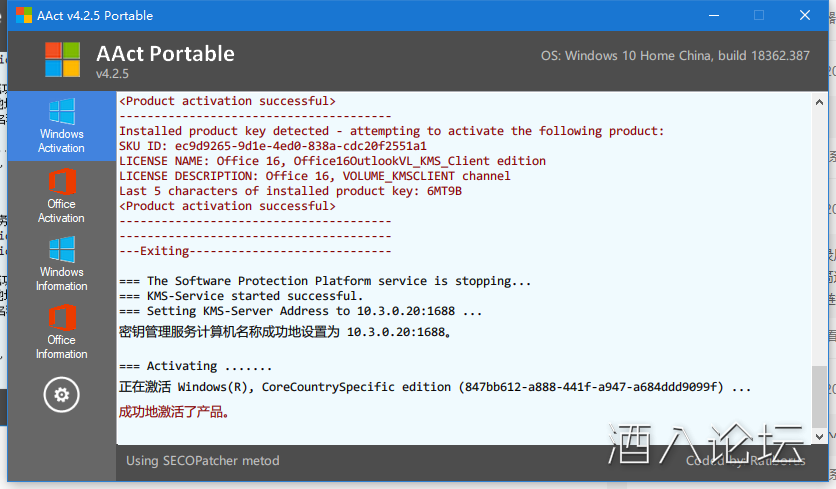836x489 pixels.
Task: Click the Windows logo icon for Windows Activation
Action: coord(62,111)
